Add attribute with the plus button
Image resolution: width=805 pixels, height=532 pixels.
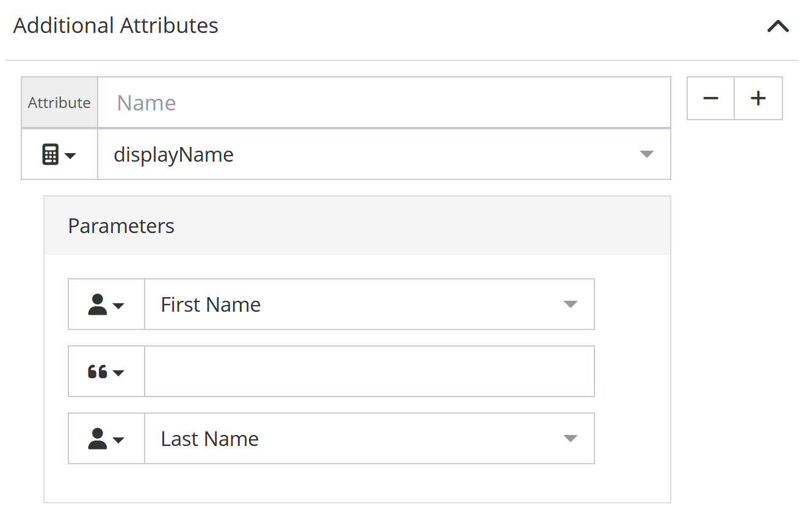pyautogui.click(x=758, y=98)
